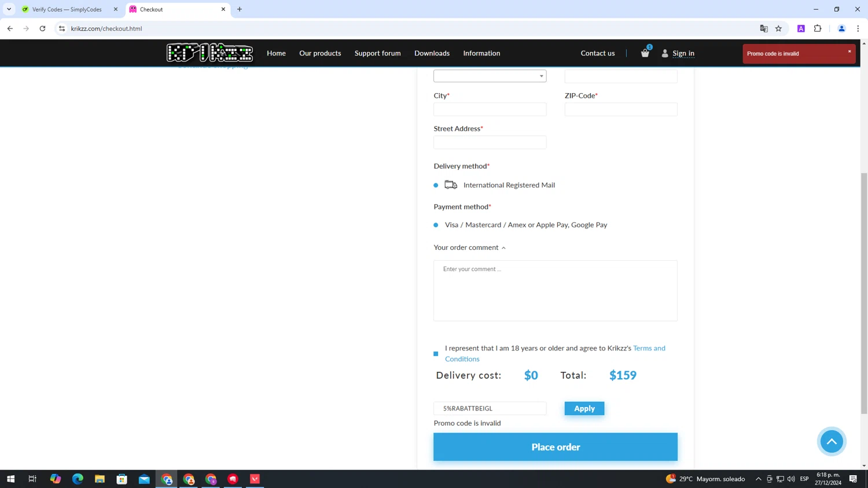Apply the promo code

click(x=584, y=408)
